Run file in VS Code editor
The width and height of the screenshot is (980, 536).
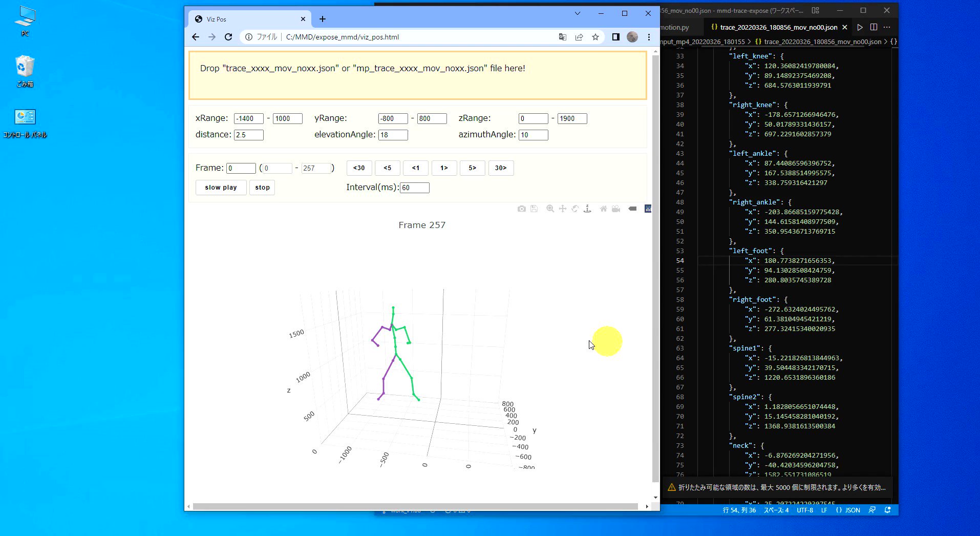pyautogui.click(x=860, y=27)
